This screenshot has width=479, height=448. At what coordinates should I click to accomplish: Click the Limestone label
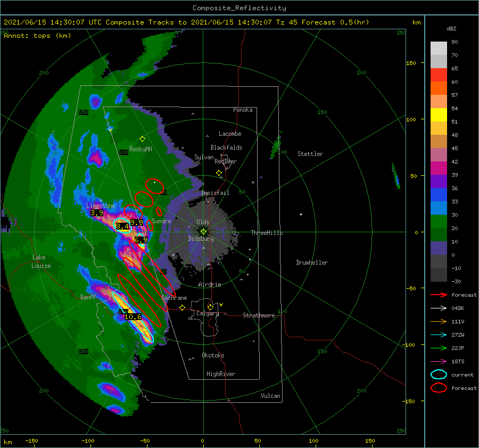tap(101, 206)
